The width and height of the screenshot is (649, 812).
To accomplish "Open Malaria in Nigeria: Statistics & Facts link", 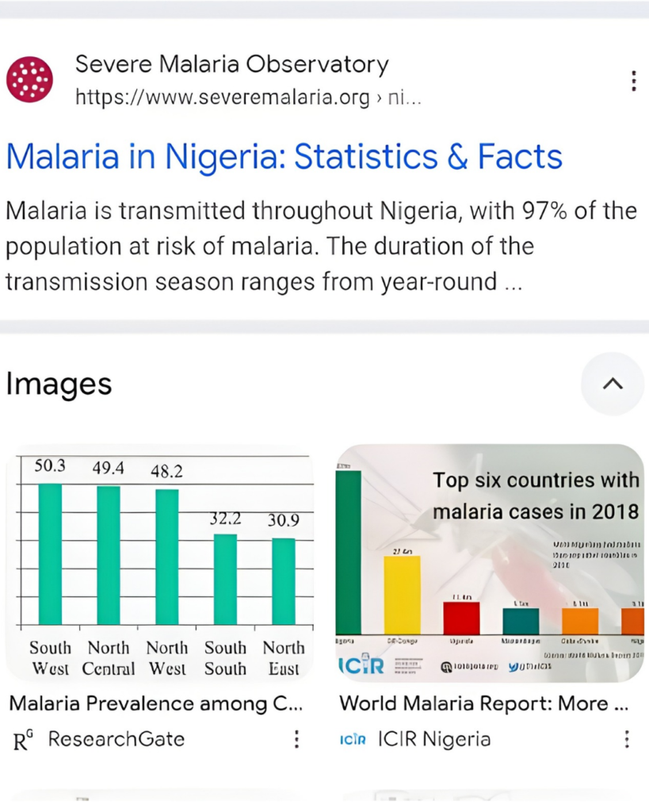I will click(x=284, y=156).
